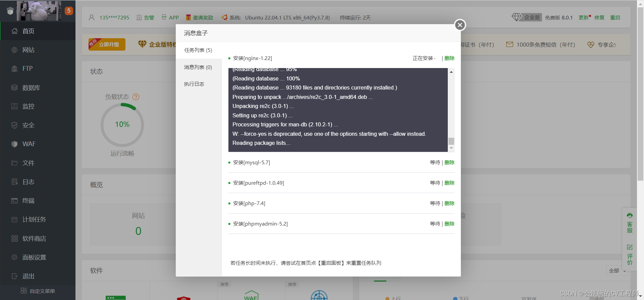Click the 10% load gauge
644x300 pixels.
pyautogui.click(x=122, y=125)
